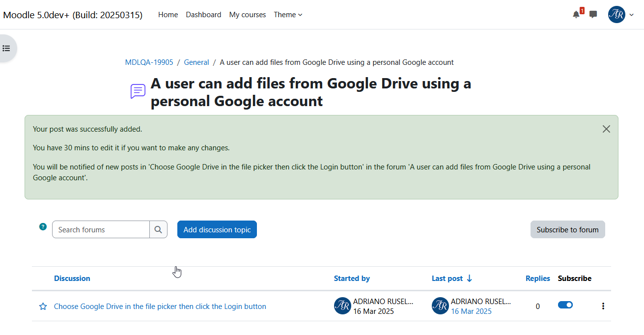Sort by Discussion column header

pos(72,278)
